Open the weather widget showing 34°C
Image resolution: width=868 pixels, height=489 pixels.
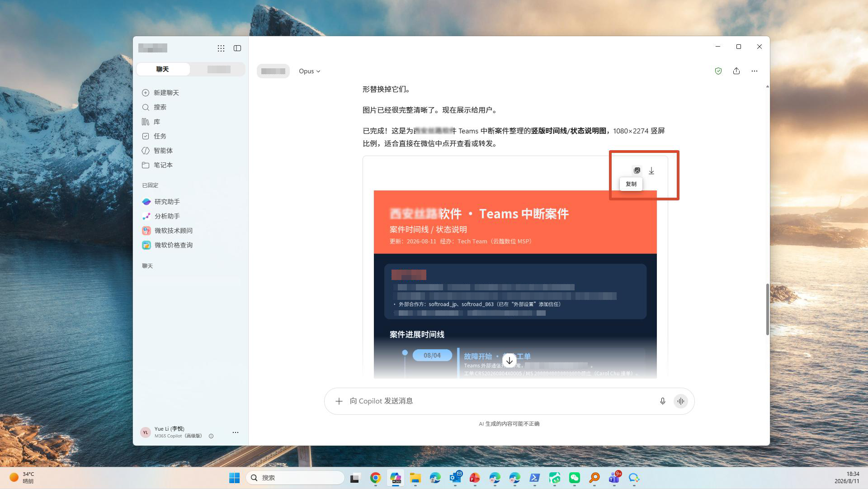[x=23, y=478]
